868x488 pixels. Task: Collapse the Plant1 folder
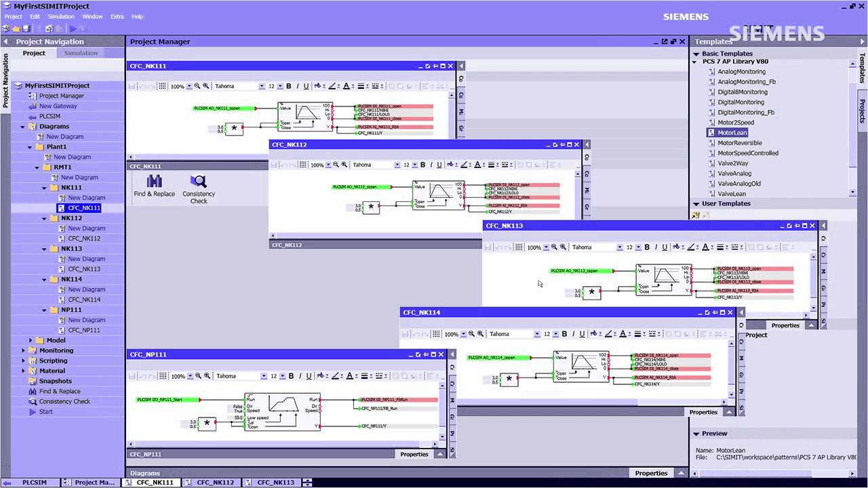click(30, 147)
